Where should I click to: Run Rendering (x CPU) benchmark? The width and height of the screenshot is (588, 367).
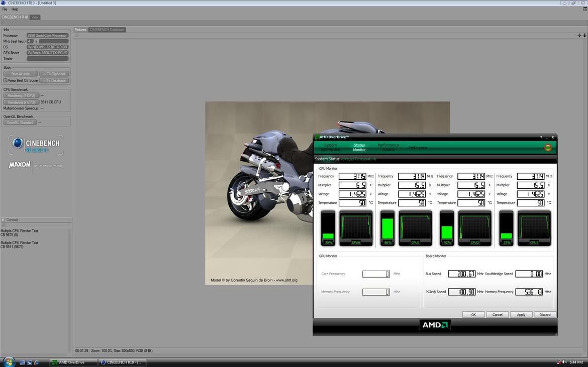click(22, 102)
